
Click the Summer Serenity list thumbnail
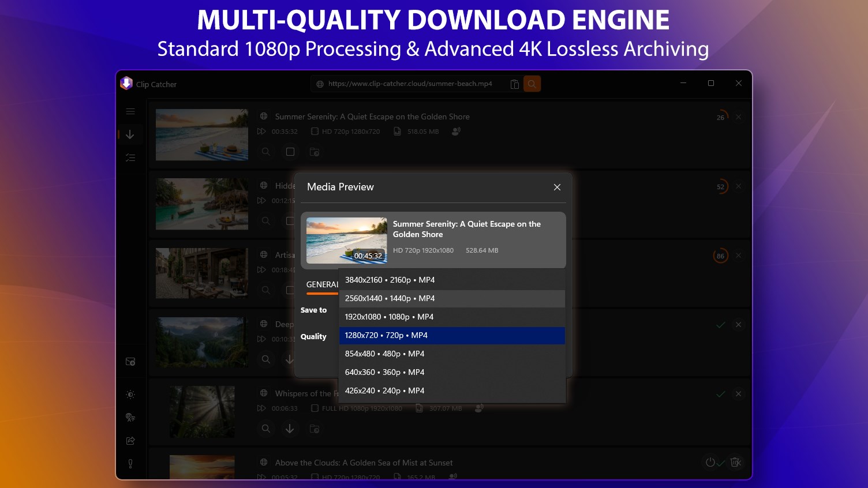[x=202, y=134]
